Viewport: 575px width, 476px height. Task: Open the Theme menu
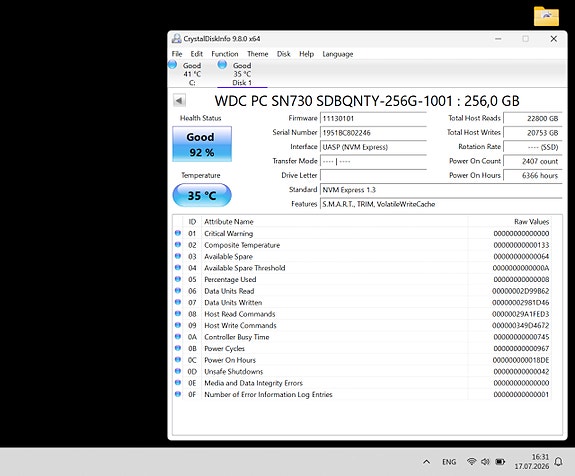point(257,54)
